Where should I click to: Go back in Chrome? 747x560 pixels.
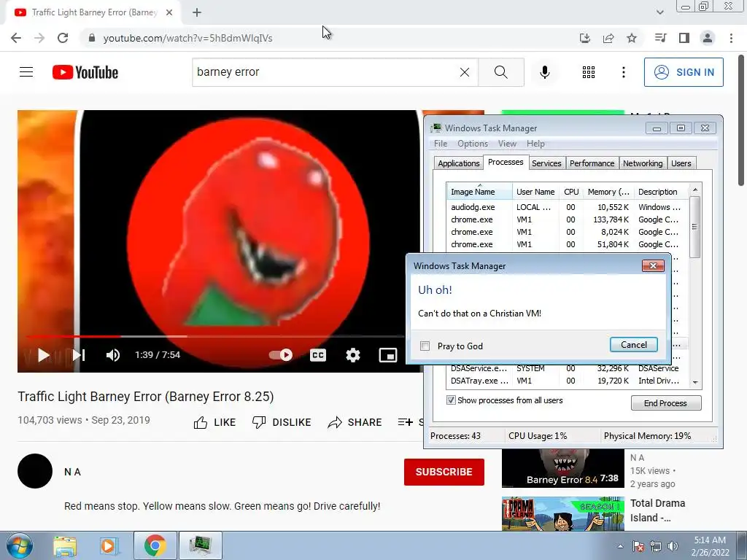click(16, 38)
